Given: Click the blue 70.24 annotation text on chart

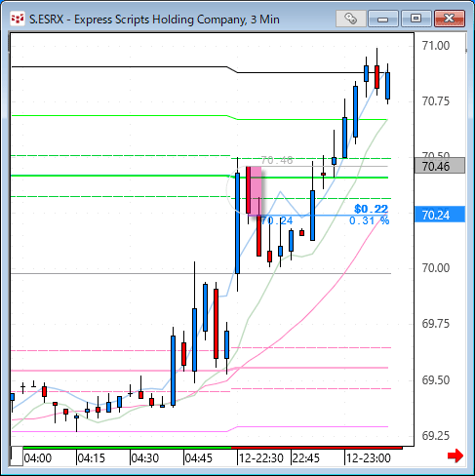Looking at the screenshot, I should [277, 220].
